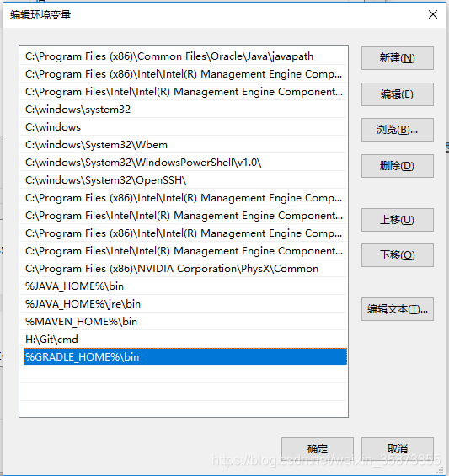This screenshot has width=449, height=476.
Task: Select Intel (x86) entry directly below OpenSSH row
Action: coord(184,198)
